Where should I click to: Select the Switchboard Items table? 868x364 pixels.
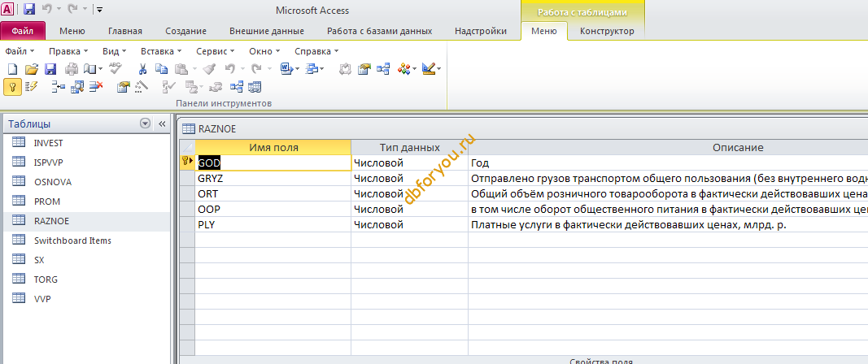[x=72, y=240]
